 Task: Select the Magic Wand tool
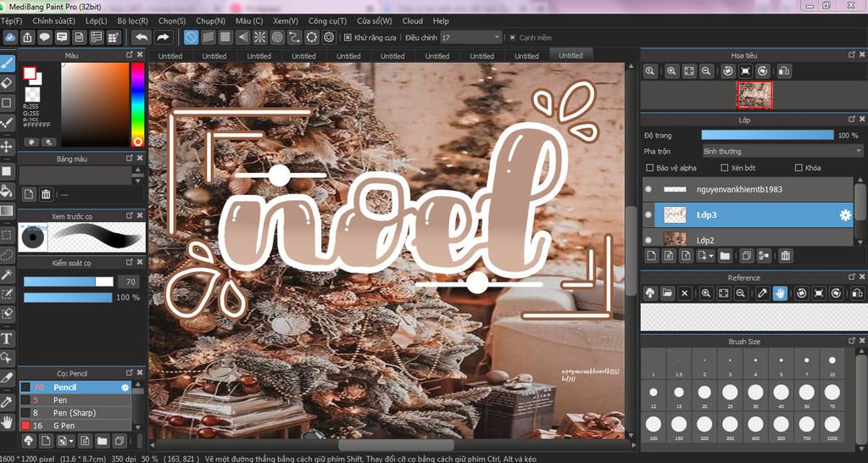pos(7,275)
